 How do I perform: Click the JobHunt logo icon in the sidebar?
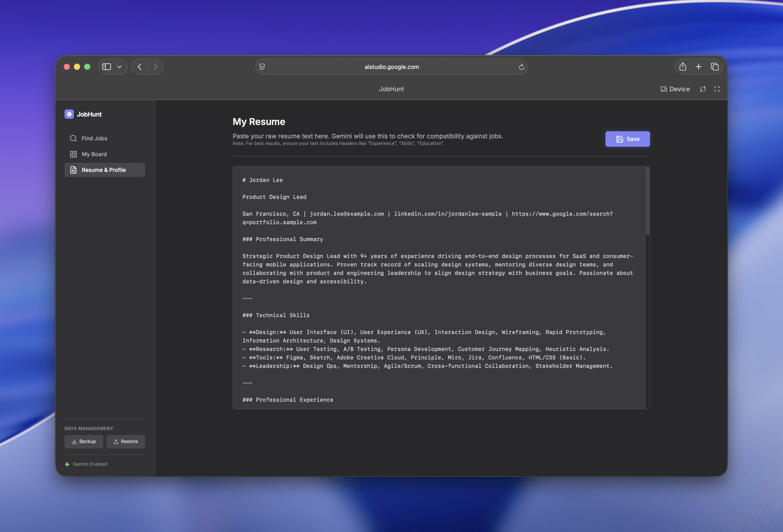69,114
